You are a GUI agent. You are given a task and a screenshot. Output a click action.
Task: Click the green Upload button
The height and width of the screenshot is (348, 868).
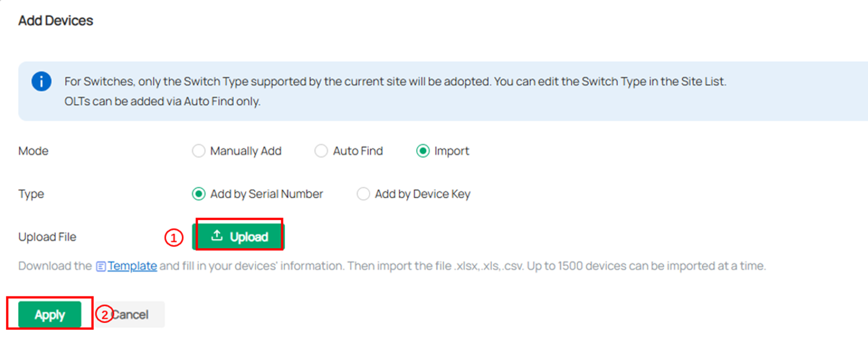(238, 237)
